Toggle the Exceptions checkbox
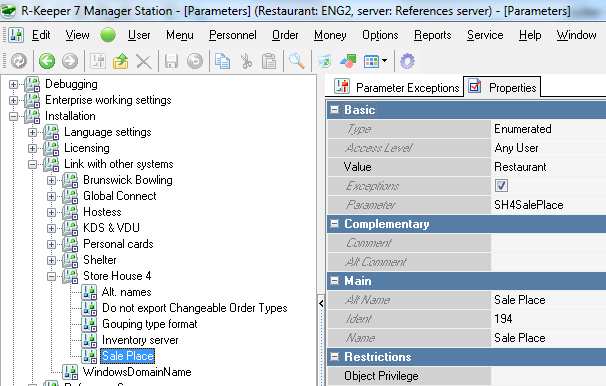Image resolution: width=606 pixels, height=386 pixels. 501,186
